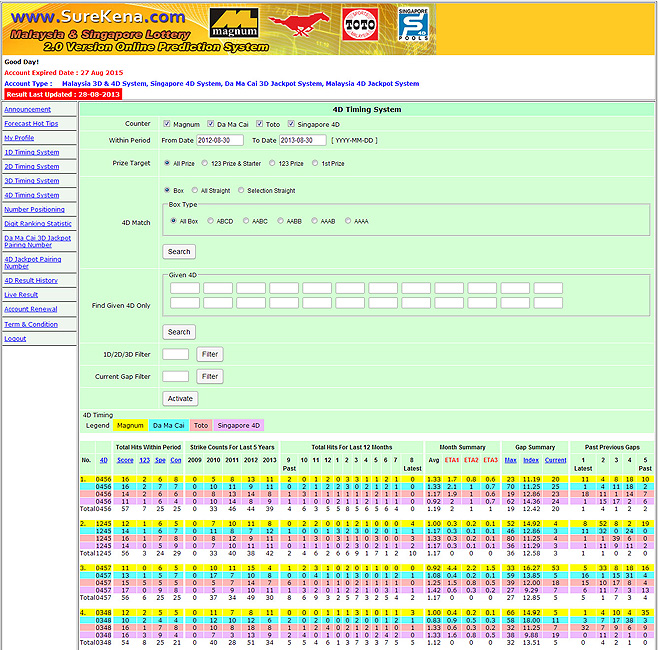Open Digit Ranking Statistic page
This screenshot has width=660, height=650.
tap(38, 224)
